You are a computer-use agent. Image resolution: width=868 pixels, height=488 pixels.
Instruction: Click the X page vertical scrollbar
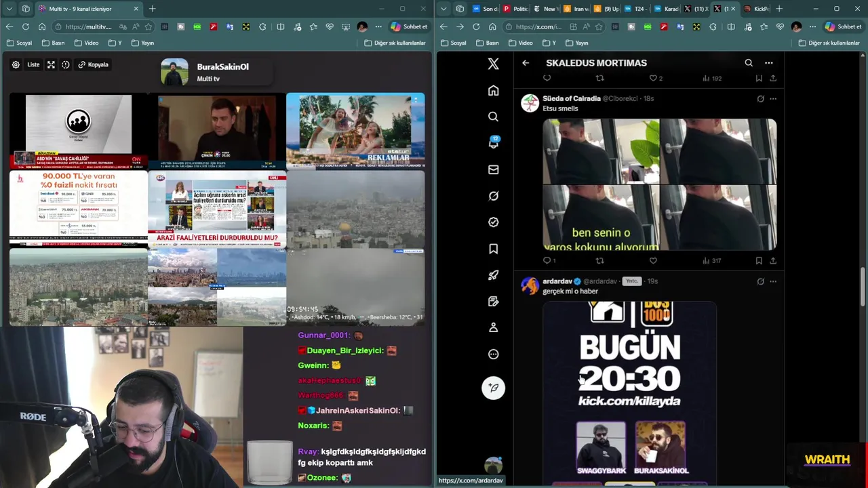[863, 288]
